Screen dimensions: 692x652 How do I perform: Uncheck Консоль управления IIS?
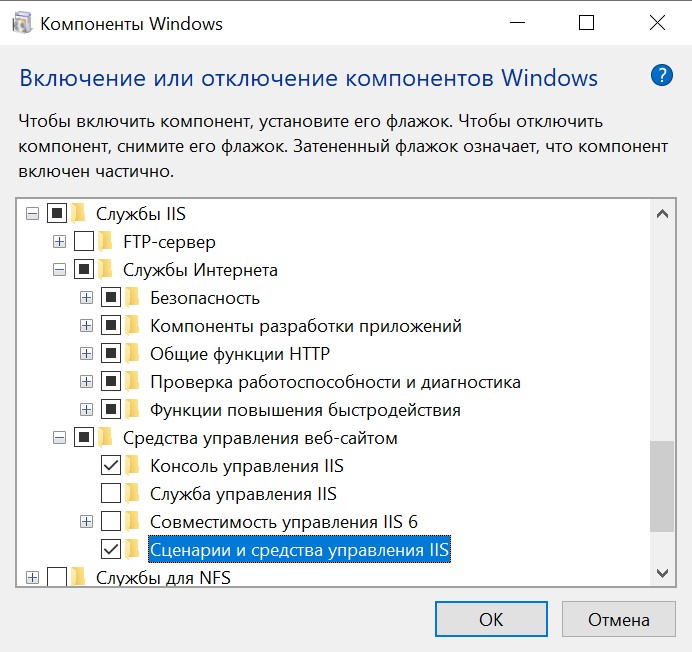(x=111, y=466)
